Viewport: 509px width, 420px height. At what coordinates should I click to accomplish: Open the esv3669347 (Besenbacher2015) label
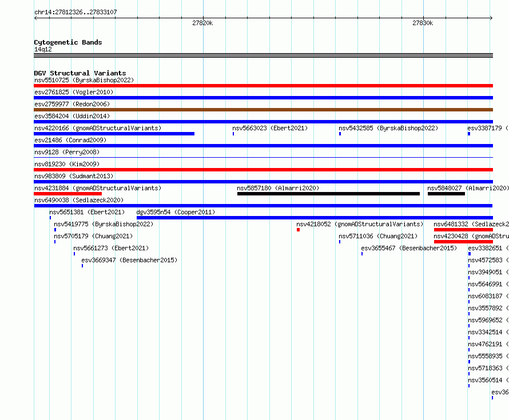pyautogui.click(x=129, y=260)
